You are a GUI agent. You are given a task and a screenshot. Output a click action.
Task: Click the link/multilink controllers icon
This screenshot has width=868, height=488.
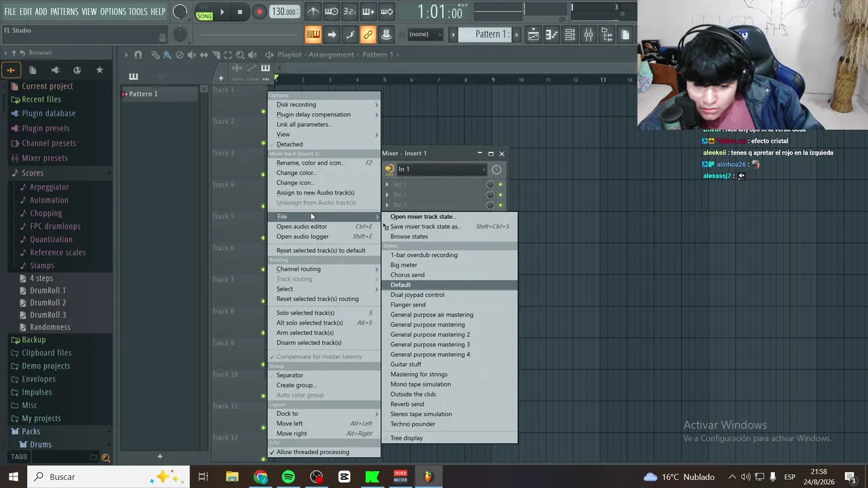[x=368, y=35]
